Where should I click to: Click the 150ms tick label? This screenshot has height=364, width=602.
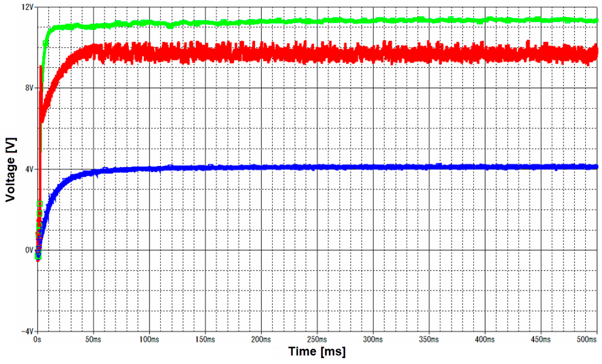205,340
